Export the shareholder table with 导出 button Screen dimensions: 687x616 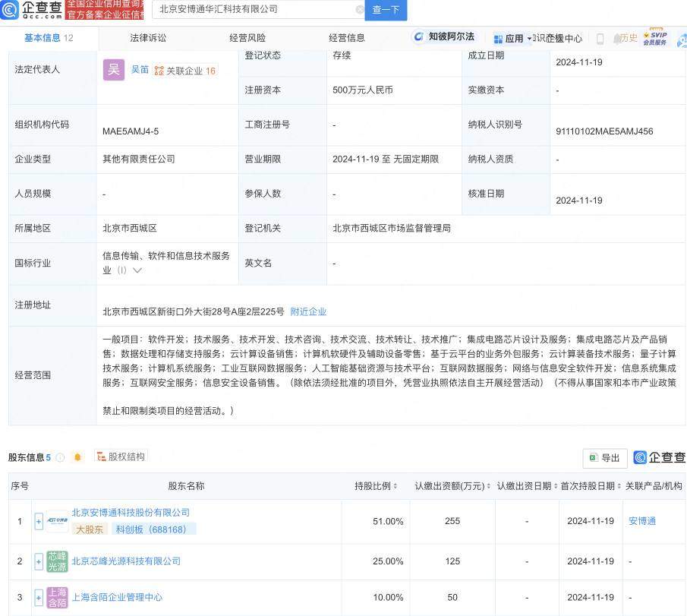coord(605,458)
